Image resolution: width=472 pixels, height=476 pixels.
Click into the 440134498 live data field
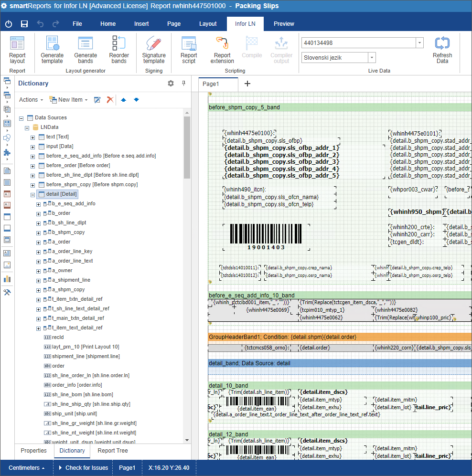pos(358,43)
